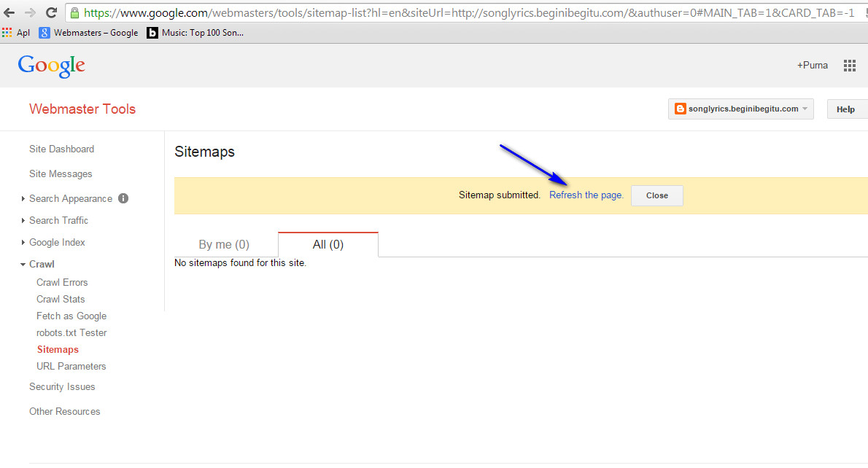This screenshot has height=468, width=868.
Task: Open the +Puma profile link
Action: [x=812, y=66]
